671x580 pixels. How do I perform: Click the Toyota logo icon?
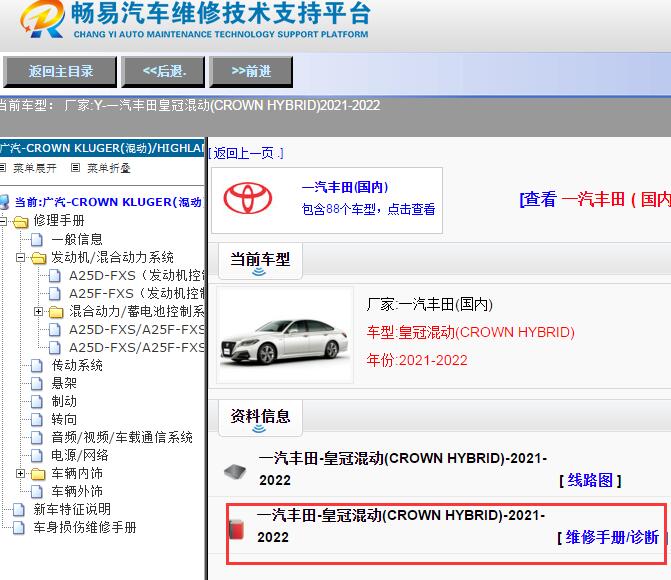pyautogui.click(x=248, y=198)
